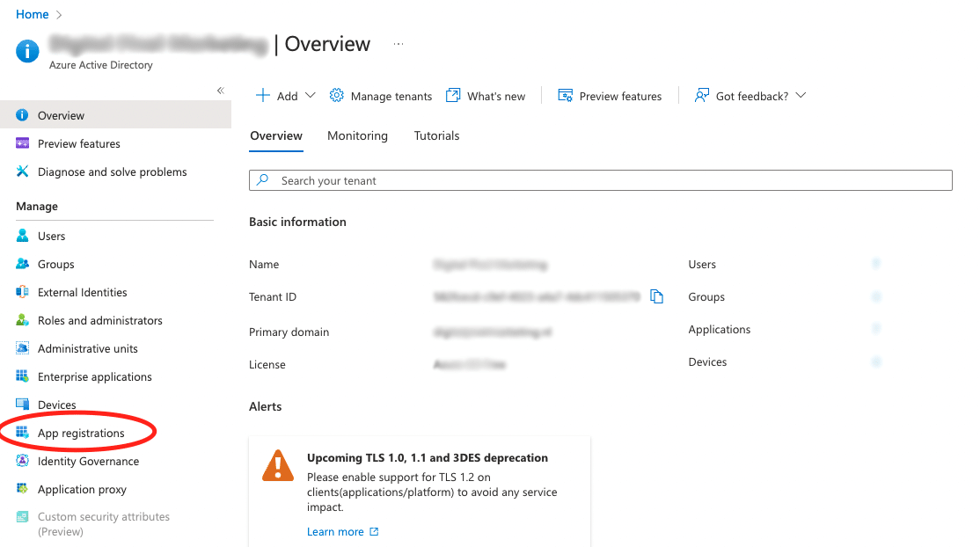The width and height of the screenshot is (980, 547).
Task: Expand the Add dropdown arrow
Action: (310, 96)
